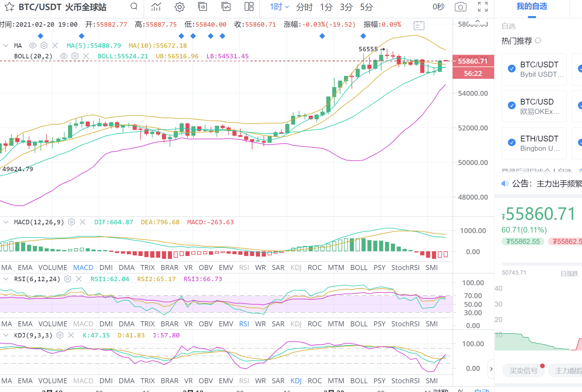This screenshot has width=582, height=392.
Task: Open the multi-chart layout icon
Action: point(249,7)
